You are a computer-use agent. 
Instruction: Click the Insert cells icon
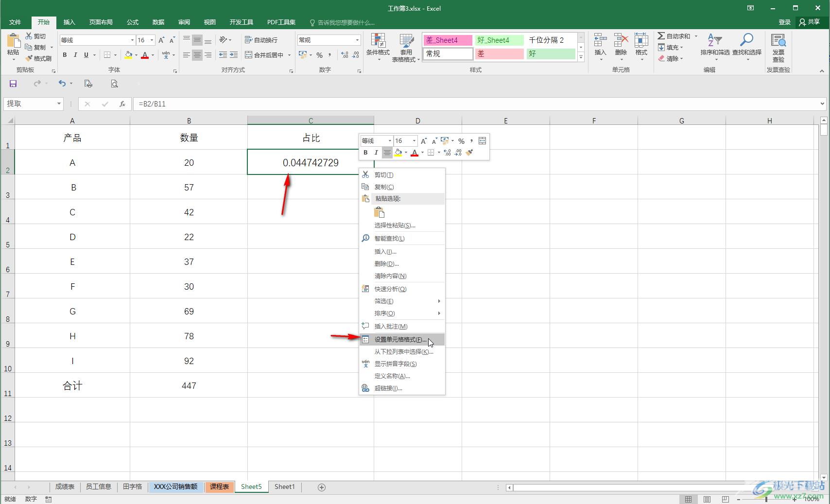(x=601, y=40)
